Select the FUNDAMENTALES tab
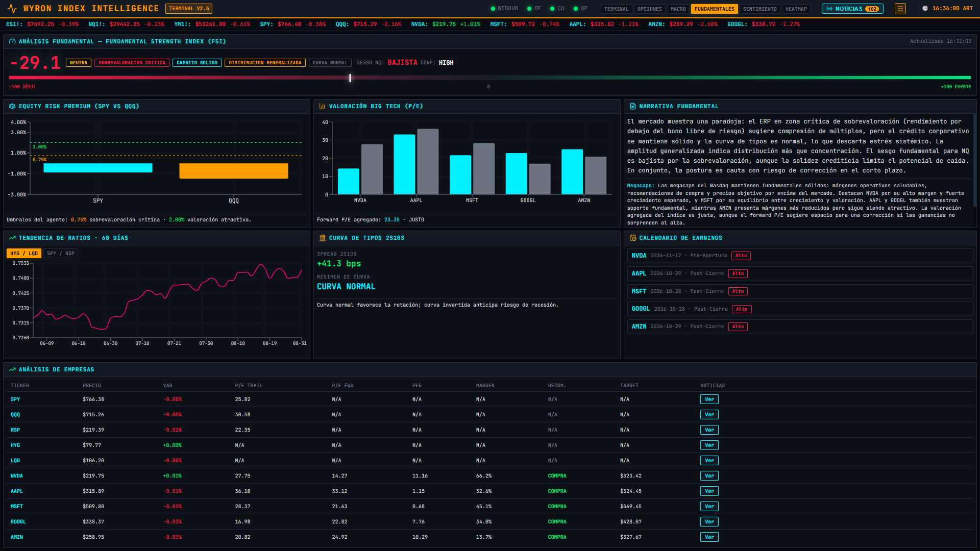The height and width of the screenshot is (551, 980). click(x=715, y=9)
